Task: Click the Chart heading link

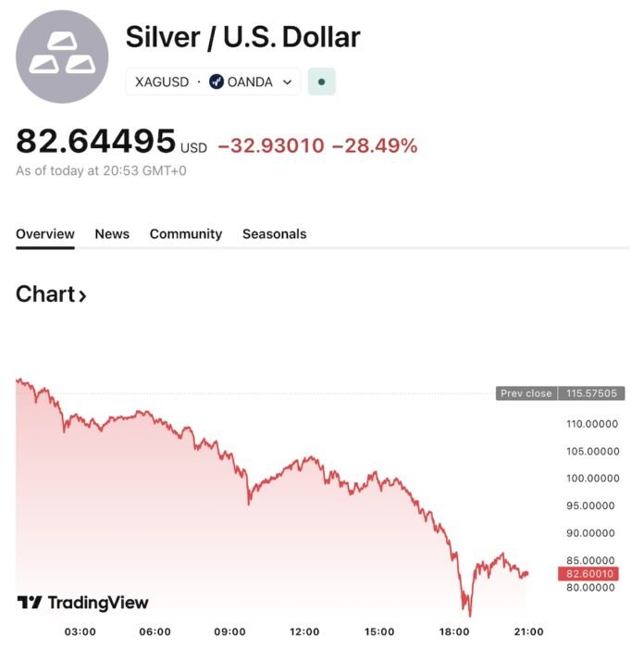Action: (x=45, y=294)
